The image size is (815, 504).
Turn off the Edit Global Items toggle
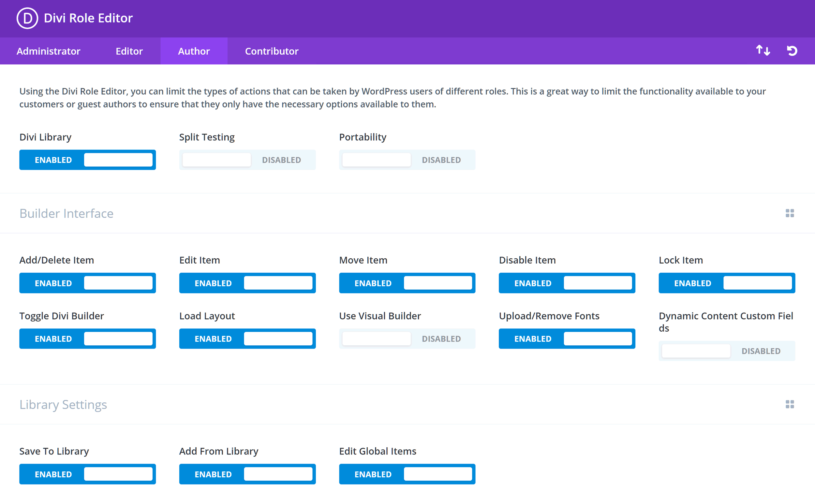407,474
